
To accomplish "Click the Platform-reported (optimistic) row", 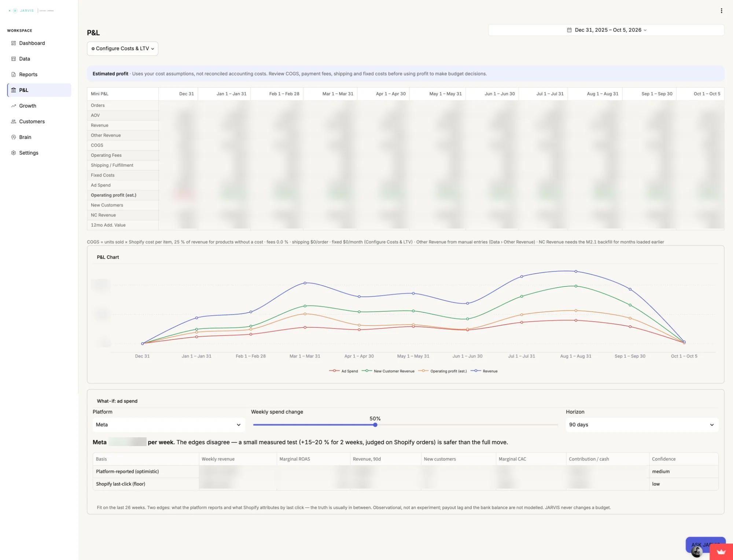I will tap(405, 472).
